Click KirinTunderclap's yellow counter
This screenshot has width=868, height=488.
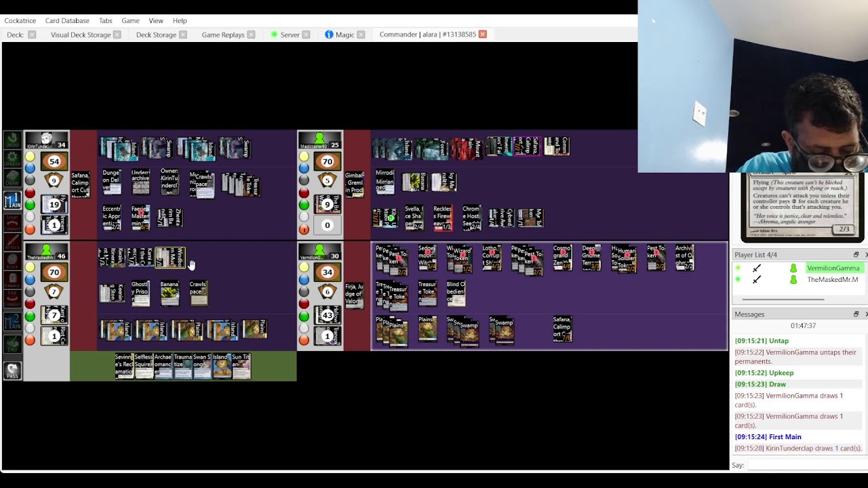[30, 157]
